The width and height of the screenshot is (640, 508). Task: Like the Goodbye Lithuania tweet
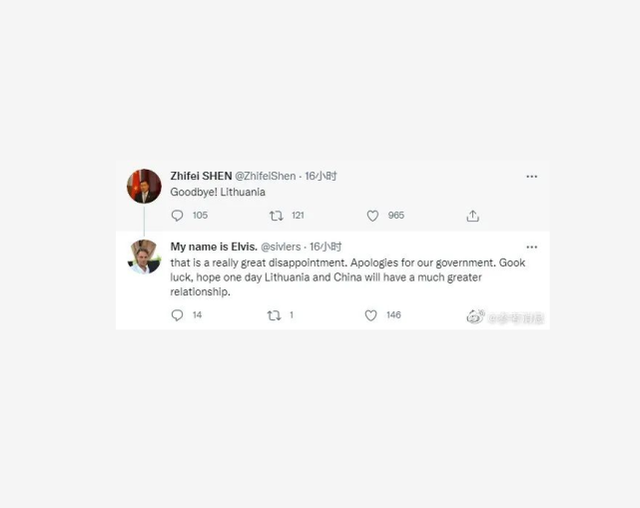372,216
